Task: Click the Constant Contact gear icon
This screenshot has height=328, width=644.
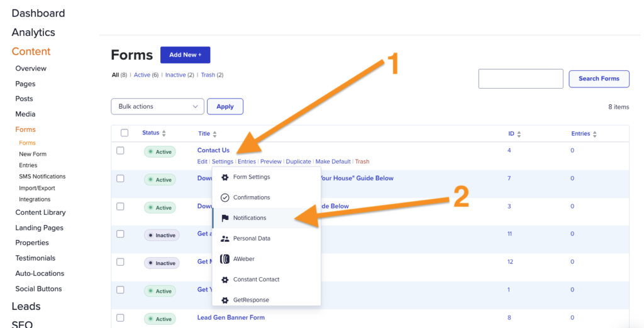Action: coord(225,280)
